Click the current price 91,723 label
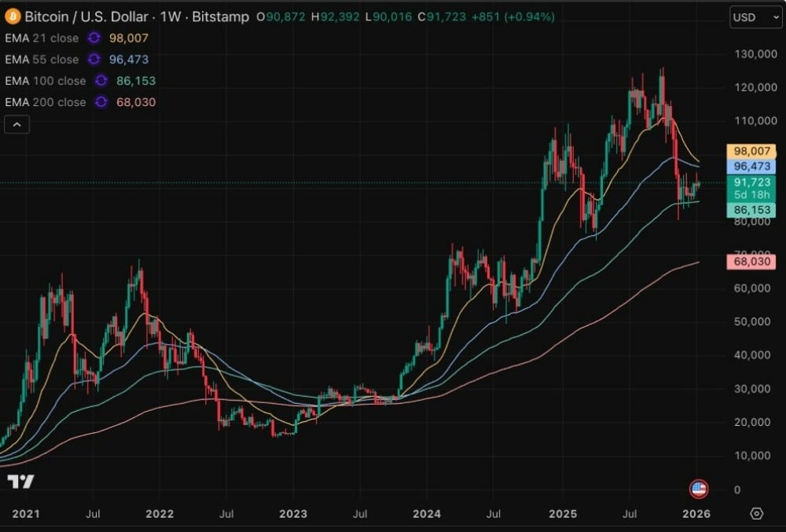The image size is (786, 532). click(x=751, y=182)
